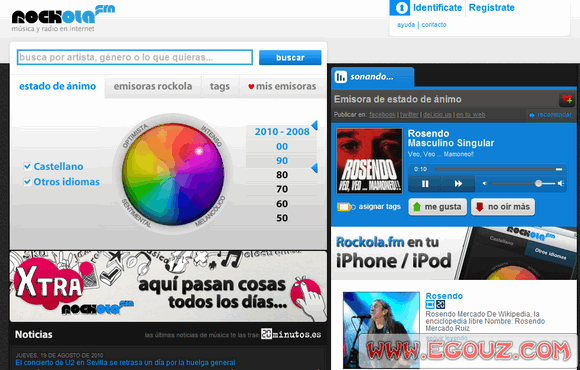This screenshot has width=580, height=370.
Task: Open the Identifícate login link
Action: pos(438,8)
